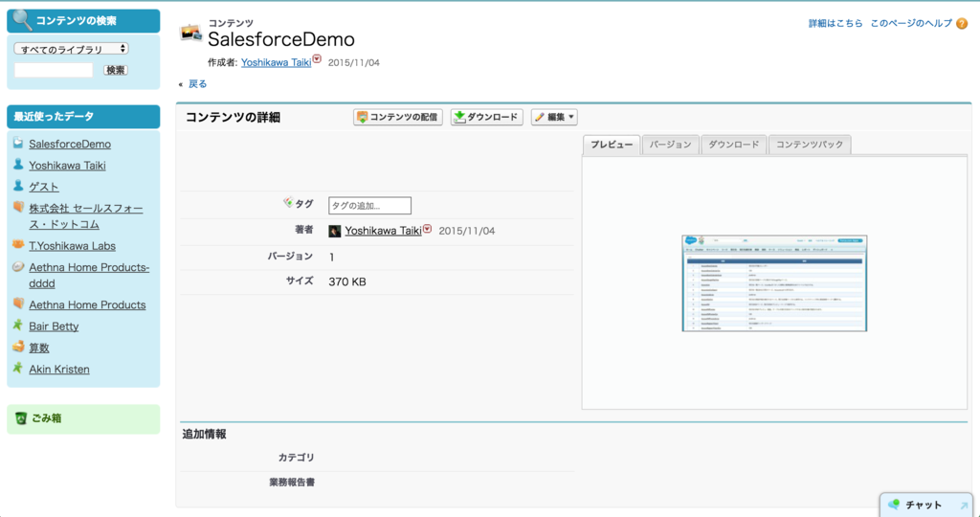
Task: Open このページのヘルプ link
Action: tap(911, 23)
